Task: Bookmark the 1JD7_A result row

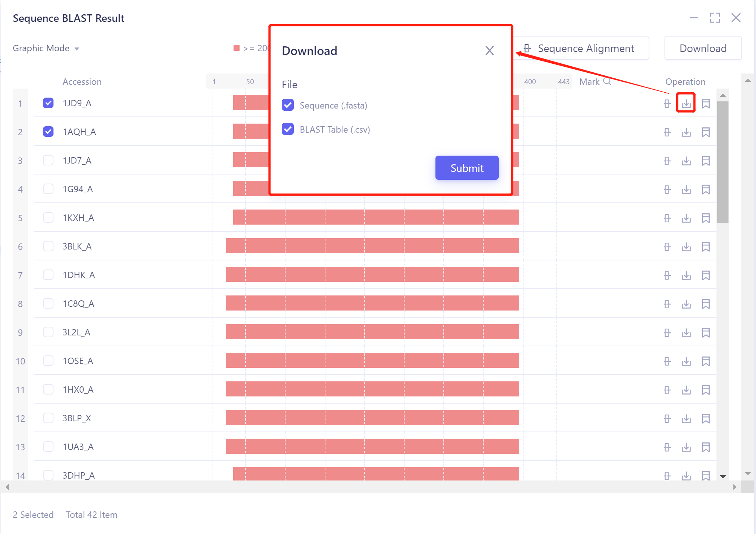Action: click(x=706, y=161)
